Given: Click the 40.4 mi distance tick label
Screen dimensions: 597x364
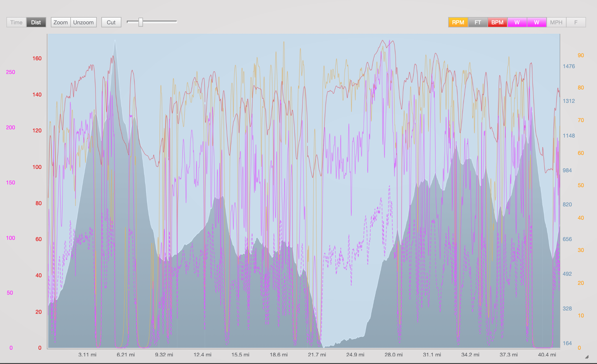Looking at the screenshot, I should pos(547,355).
